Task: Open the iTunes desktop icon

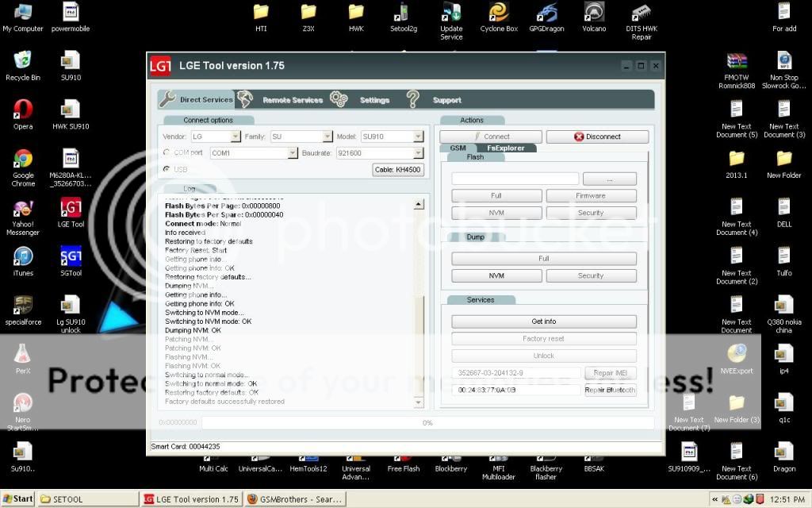Action: click(x=23, y=262)
